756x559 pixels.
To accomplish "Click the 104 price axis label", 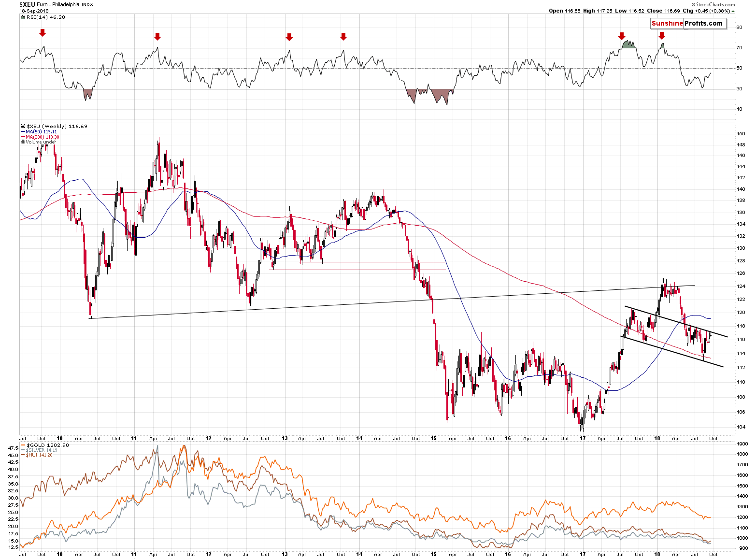I will pos(741,427).
